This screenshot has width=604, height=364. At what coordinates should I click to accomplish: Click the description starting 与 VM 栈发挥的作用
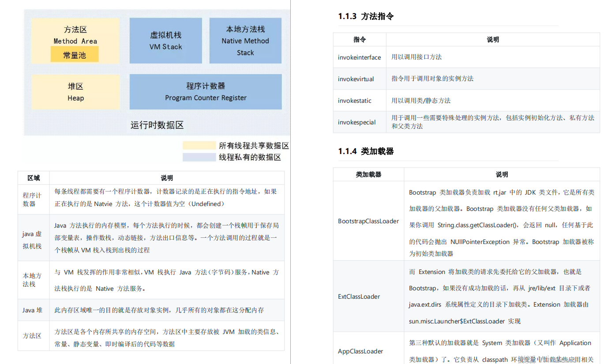pyautogui.click(x=166, y=281)
